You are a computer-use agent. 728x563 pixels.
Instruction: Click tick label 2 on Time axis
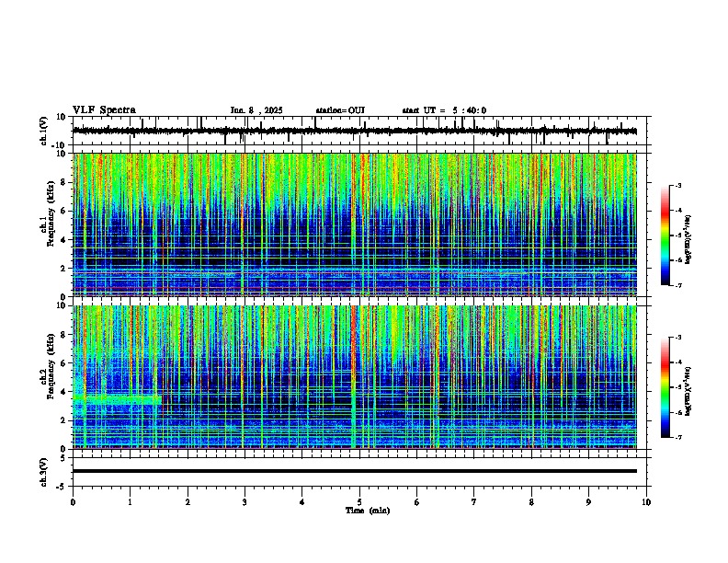pos(188,502)
